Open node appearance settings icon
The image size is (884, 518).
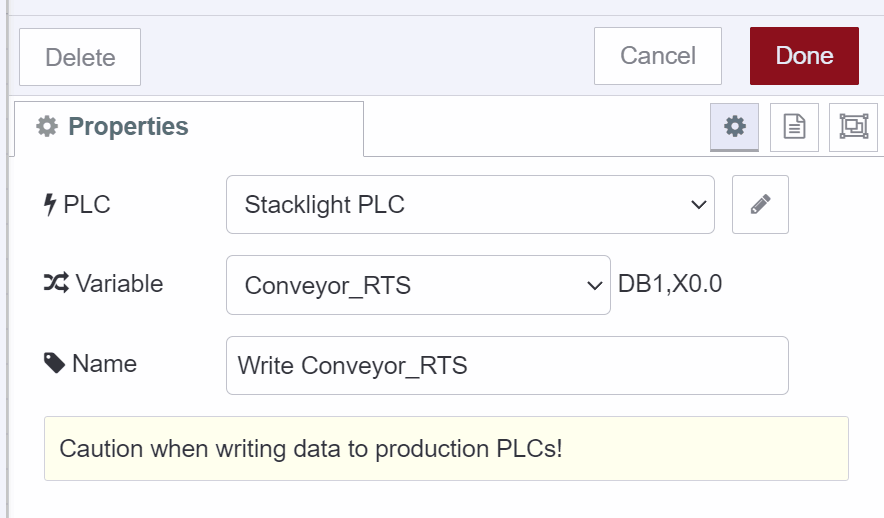click(x=853, y=127)
